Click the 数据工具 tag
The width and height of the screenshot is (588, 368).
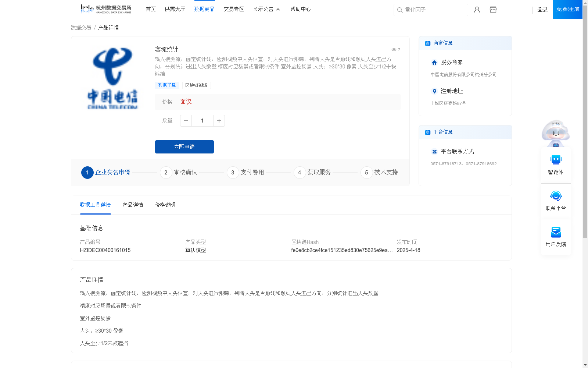(167, 85)
